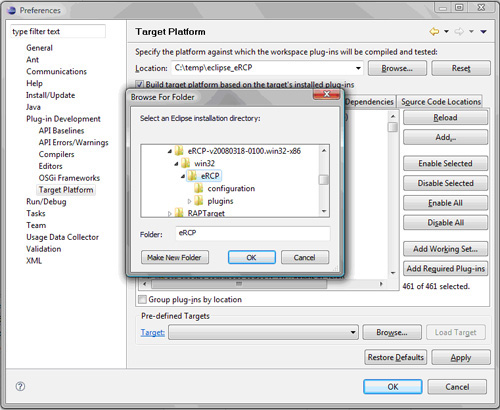This screenshot has width=500, height=410.
Task: Select OSGi Frameworks preference page
Action: pyautogui.click(x=69, y=178)
